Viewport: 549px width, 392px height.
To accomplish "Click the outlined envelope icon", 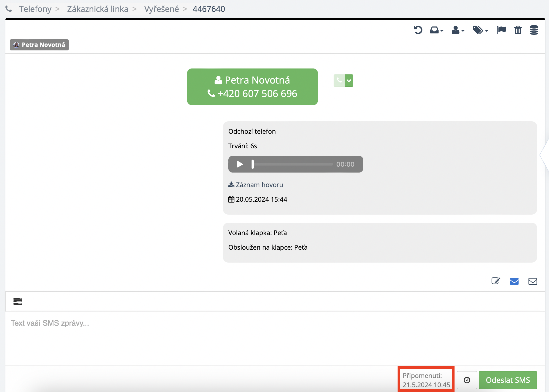I will click(x=532, y=281).
